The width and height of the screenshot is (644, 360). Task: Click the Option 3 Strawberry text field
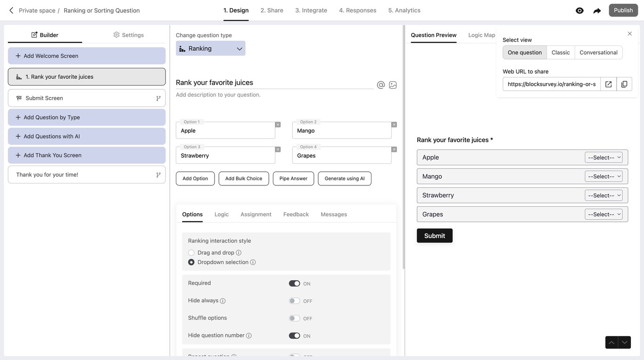(x=225, y=156)
